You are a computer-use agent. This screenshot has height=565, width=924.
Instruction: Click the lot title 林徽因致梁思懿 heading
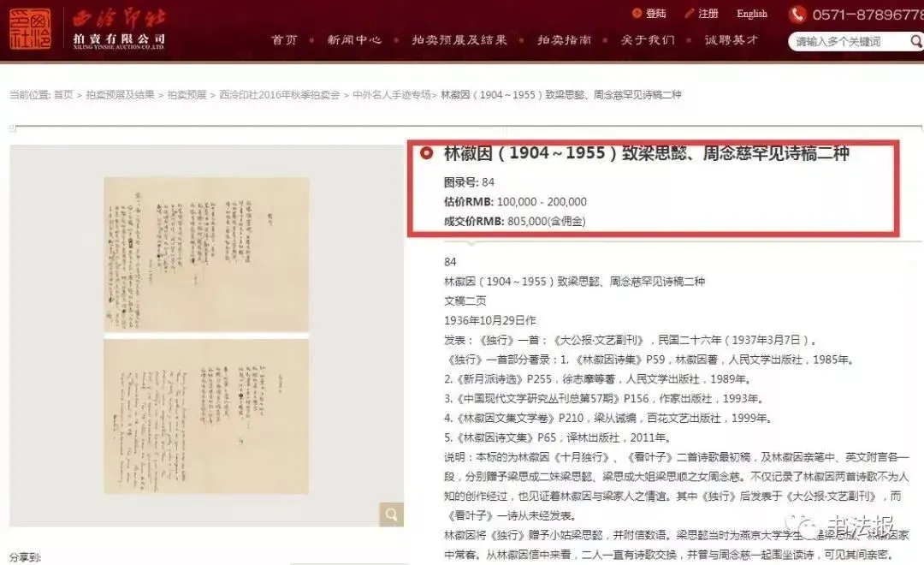(x=647, y=153)
